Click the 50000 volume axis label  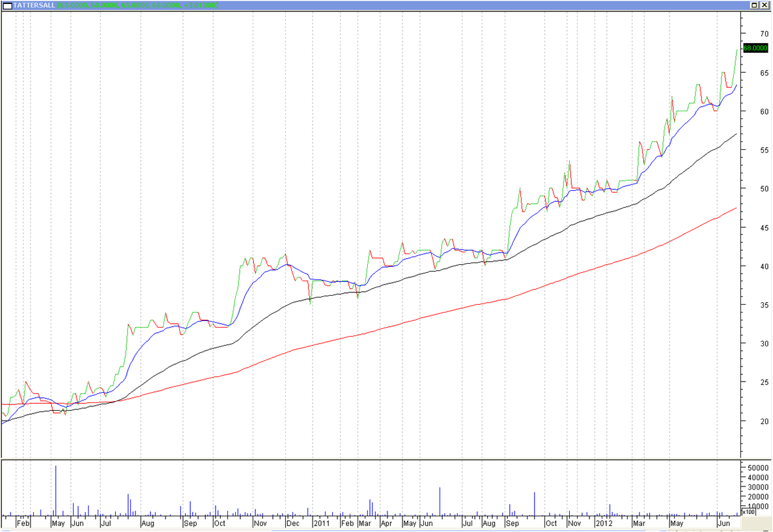pyautogui.click(x=758, y=468)
